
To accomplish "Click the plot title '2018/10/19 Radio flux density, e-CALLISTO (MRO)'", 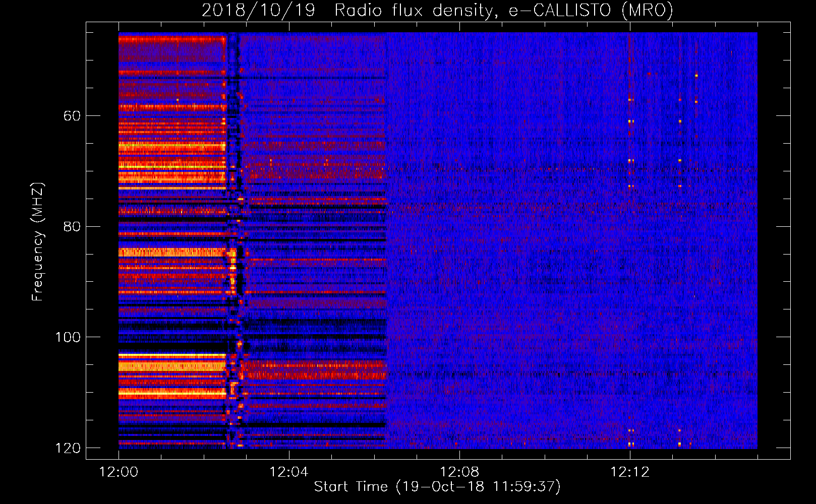I will pos(437,11).
